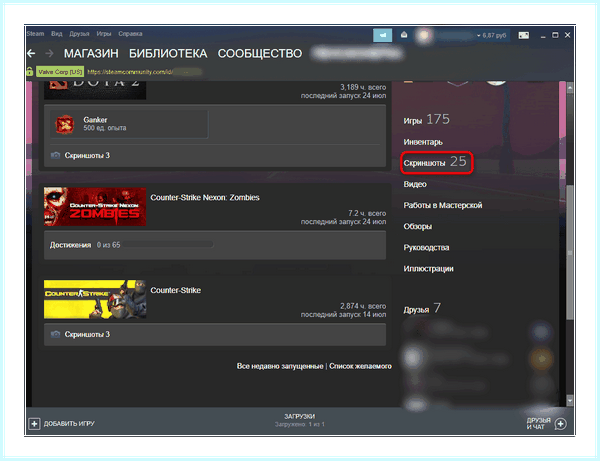
Task: Open friends chat plus icon
Action: 561,424
